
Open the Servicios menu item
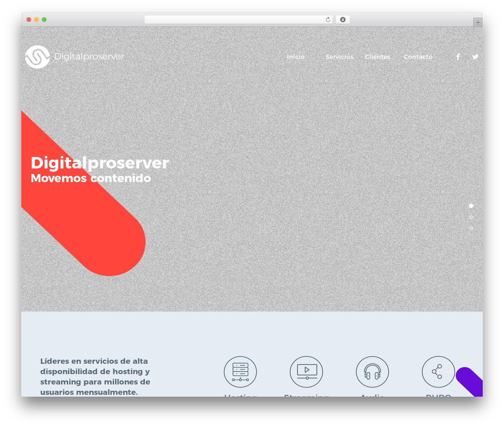pos(339,57)
